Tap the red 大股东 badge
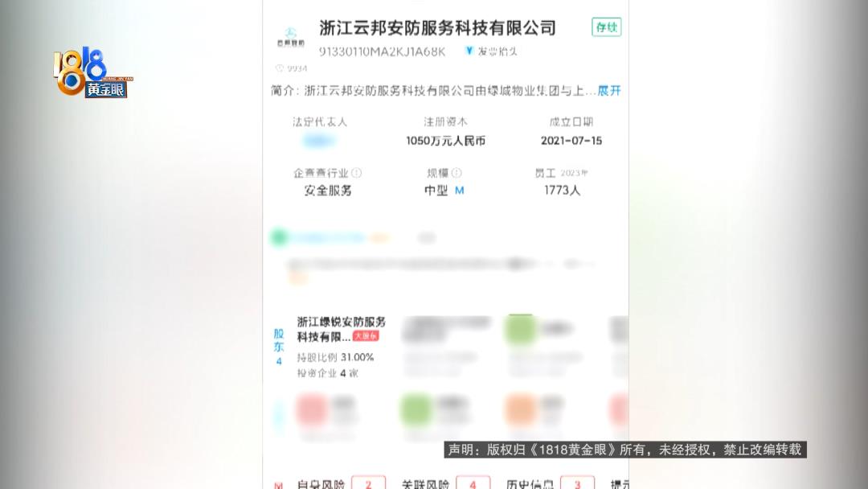 coord(366,335)
